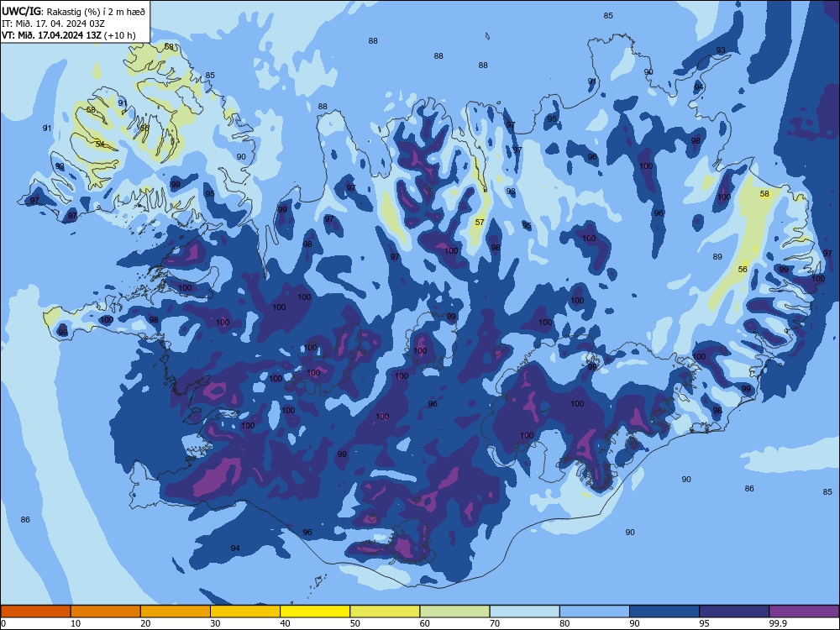Click the legend tick label '40'
This screenshot has height=630, width=840.
click(x=285, y=623)
